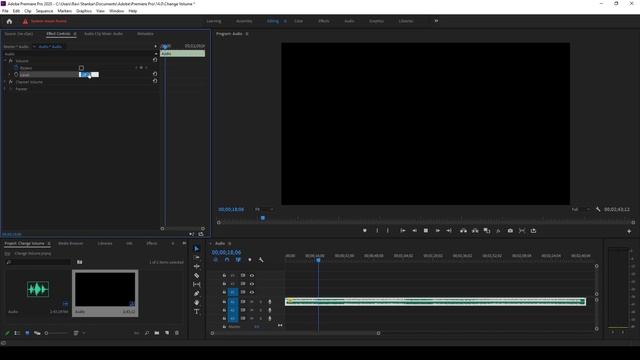Open the workspace overflow chevrons
This screenshot has width=640, height=360.
(436, 21)
